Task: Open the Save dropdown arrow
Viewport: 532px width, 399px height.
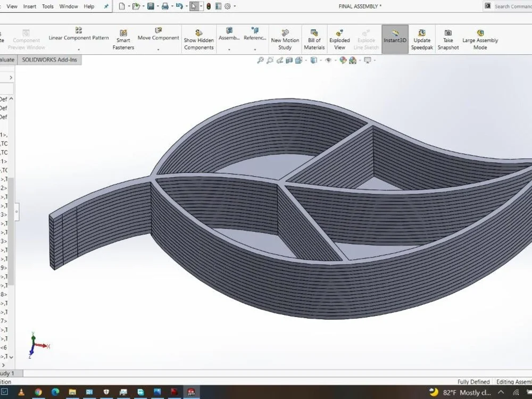Action: [158, 6]
